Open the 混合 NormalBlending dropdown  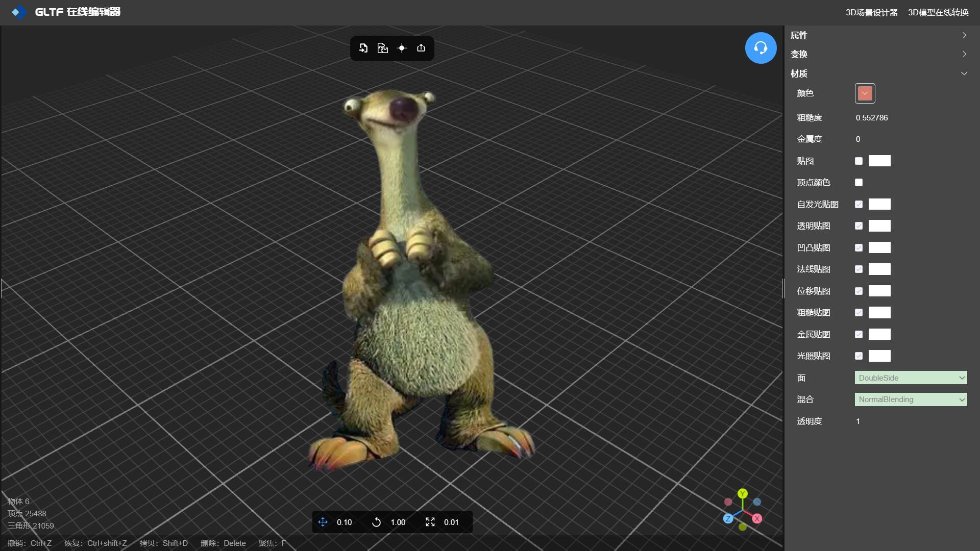pyautogui.click(x=911, y=399)
